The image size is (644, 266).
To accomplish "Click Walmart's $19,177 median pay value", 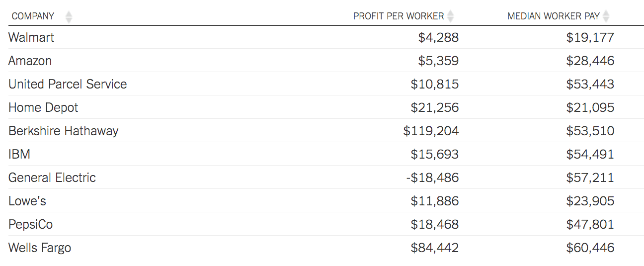I will 590,37.
